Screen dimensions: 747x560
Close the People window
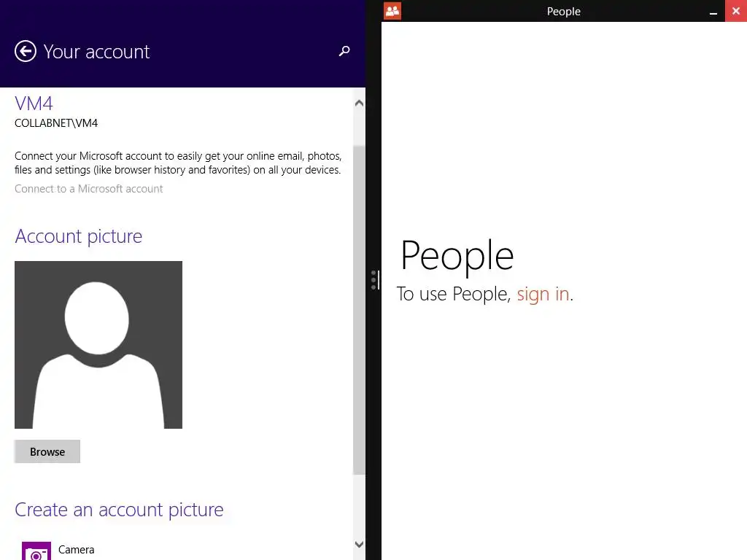[736, 11]
